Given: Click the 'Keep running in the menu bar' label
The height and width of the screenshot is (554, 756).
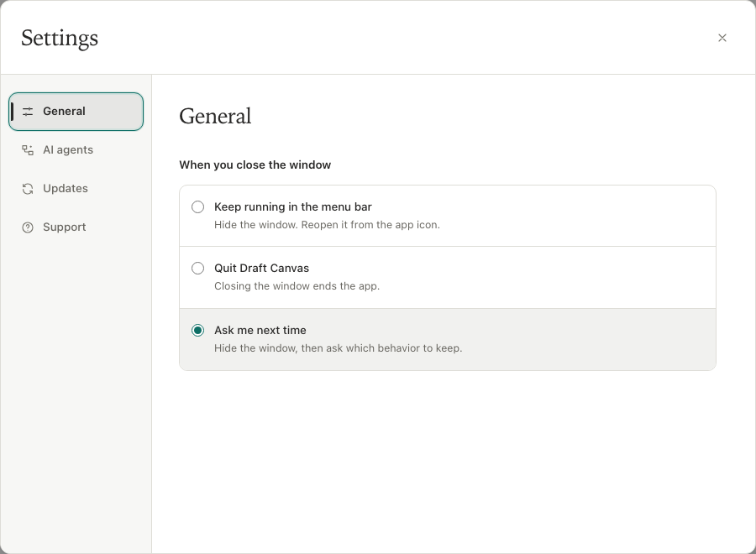Looking at the screenshot, I should click(293, 206).
